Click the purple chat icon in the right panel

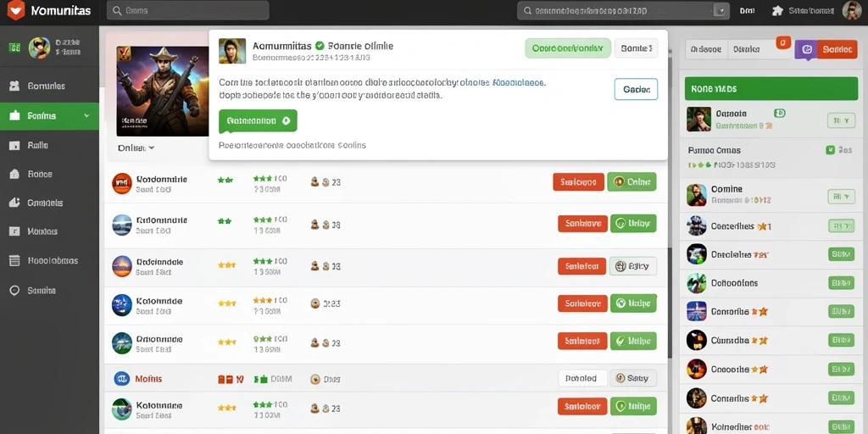tap(807, 50)
